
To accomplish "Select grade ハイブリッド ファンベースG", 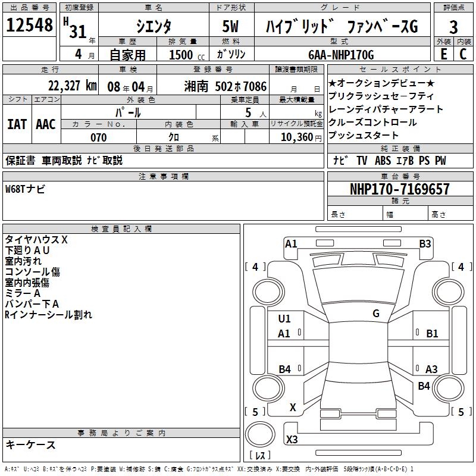I will [x=342, y=26].
